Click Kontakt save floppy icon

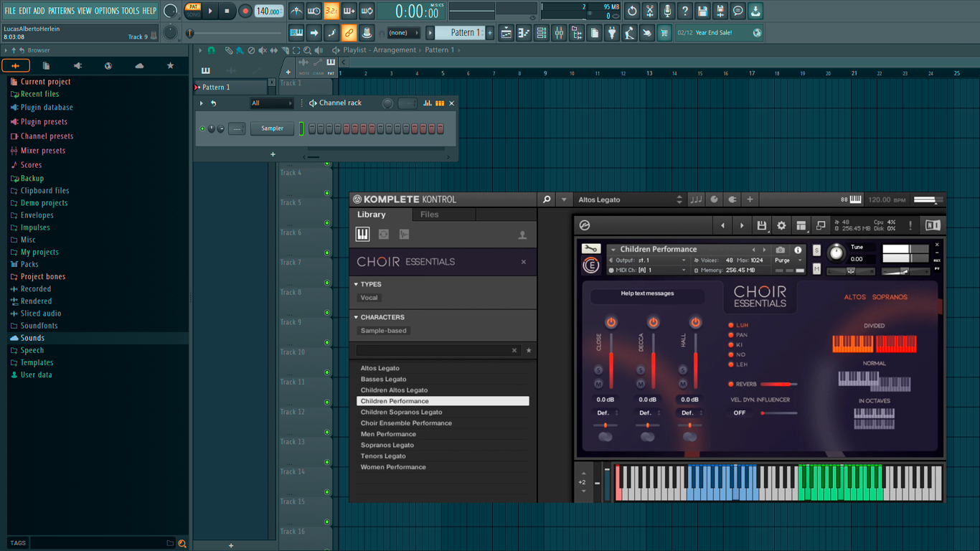click(x=762, y=225)
